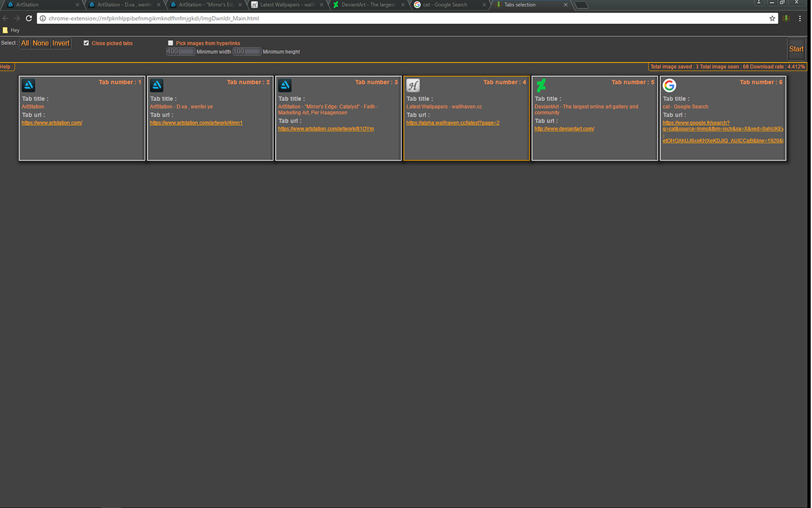The width and height of the screenshot is (812, 508).
Task: Enable Pick images from hyperlinks checkbox
Action: pos(171,43)
